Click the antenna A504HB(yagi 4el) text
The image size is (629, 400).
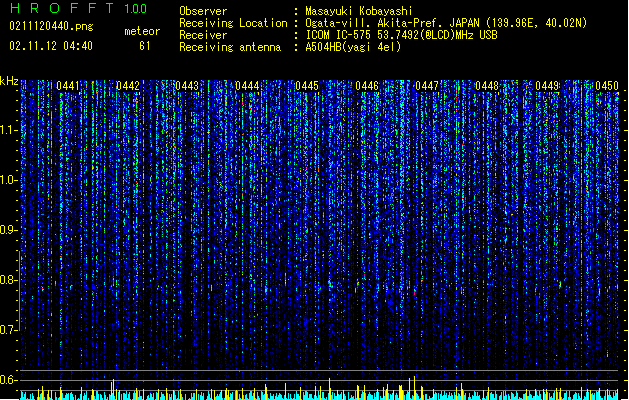pyautogui.click(x=353, y=47)
